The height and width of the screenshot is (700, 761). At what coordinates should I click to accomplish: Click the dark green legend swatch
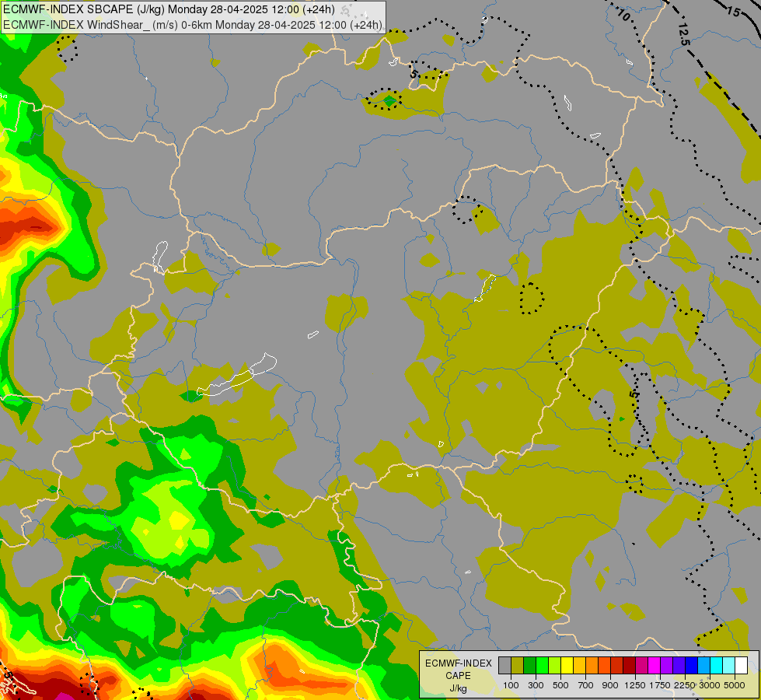[x=530, y=666]
